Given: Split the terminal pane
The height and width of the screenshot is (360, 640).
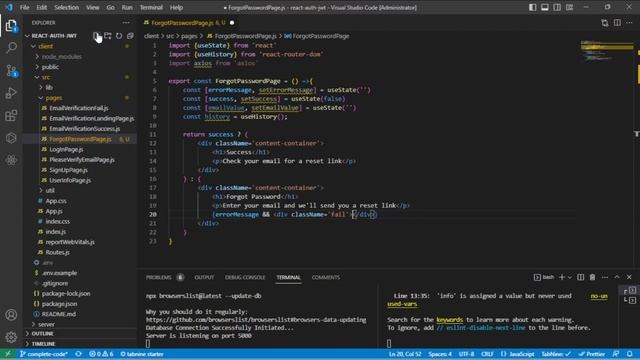Looking at the screenshot, I should pyautogui.click(x=580, y=277).
